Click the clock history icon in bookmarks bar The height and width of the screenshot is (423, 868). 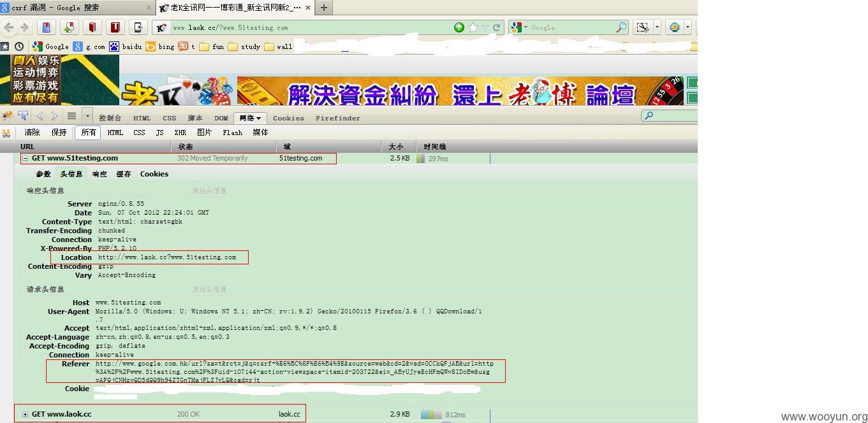pyautogui.click(x=19, y=47)
